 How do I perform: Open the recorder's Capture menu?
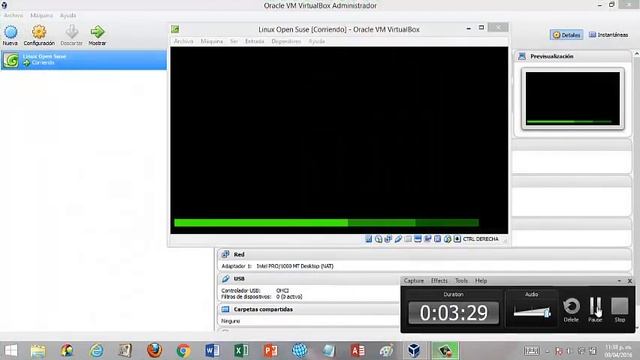tap(413, 281)
